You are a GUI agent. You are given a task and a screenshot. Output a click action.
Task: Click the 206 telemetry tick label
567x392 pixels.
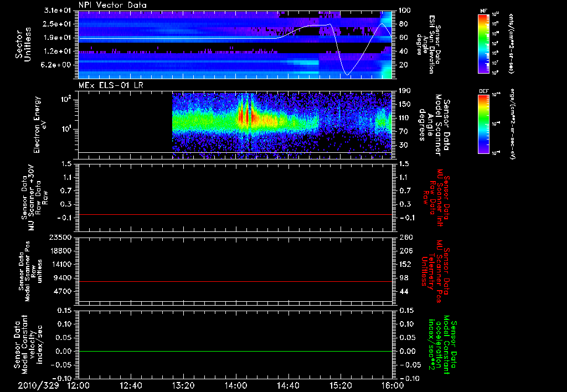(x=405, y=251)
